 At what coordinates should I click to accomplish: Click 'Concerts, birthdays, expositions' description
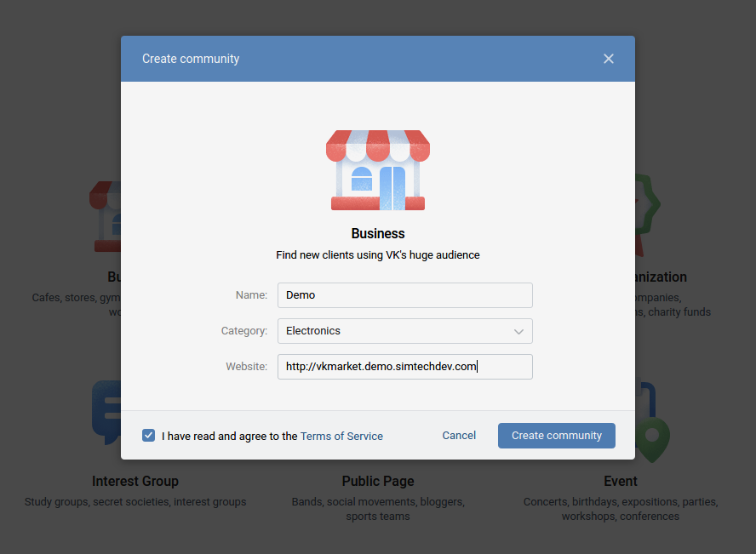[x=621, y=509]
